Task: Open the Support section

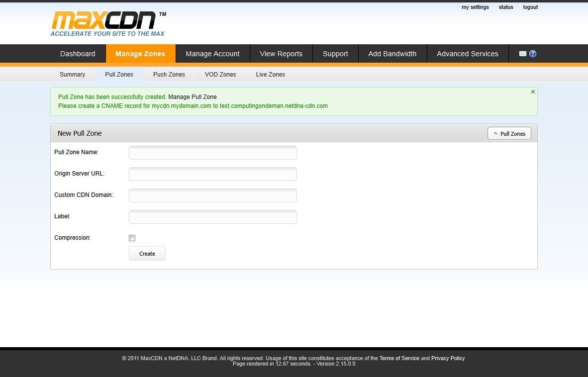Action: 335,54
